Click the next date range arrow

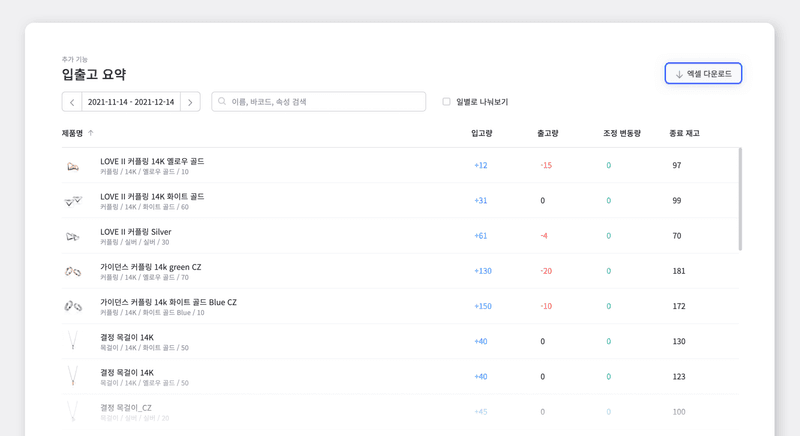[190, 102]
